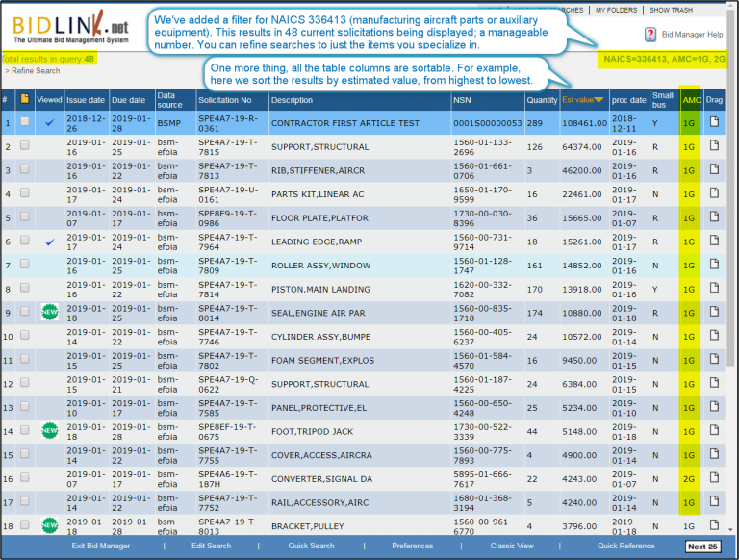Check the box for row 10 CYLINDER ASSY
Screen dimensions: 739x560
24,336
